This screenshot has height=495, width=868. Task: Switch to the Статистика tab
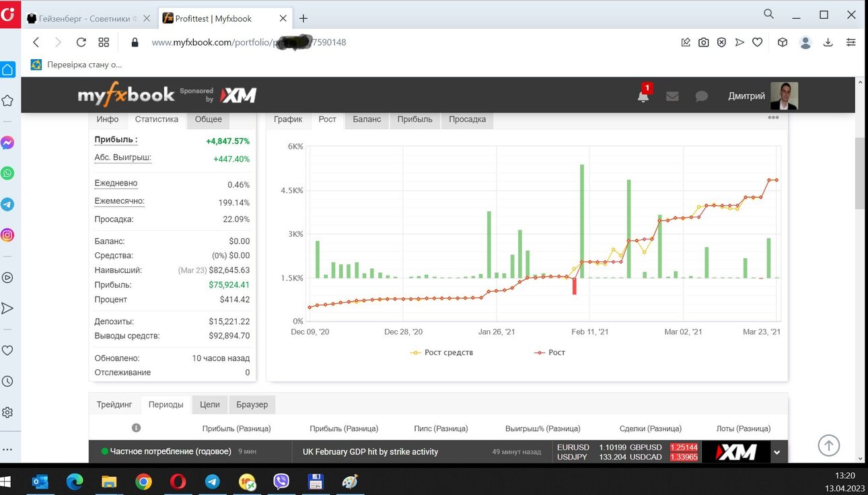click(157, 119)
